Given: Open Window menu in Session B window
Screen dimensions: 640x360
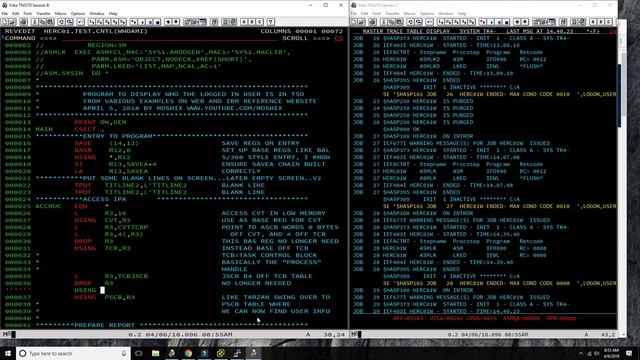Looking at the screenshot, I should (97, 13).
